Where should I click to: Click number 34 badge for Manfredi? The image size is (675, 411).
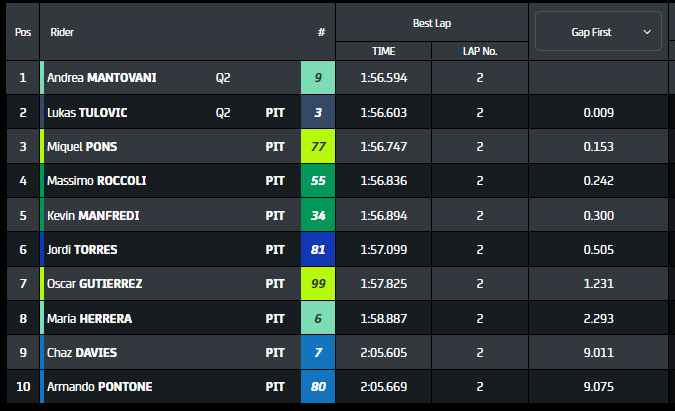(x=317, y=215)
